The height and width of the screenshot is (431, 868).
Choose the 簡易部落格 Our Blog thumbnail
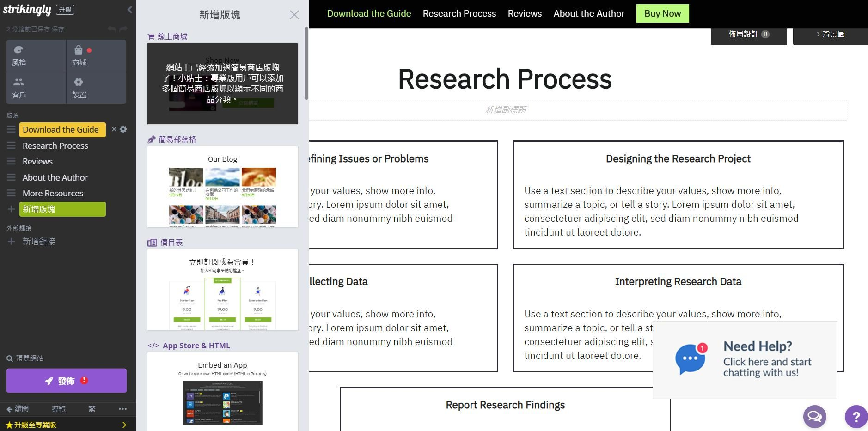point(222,187)
